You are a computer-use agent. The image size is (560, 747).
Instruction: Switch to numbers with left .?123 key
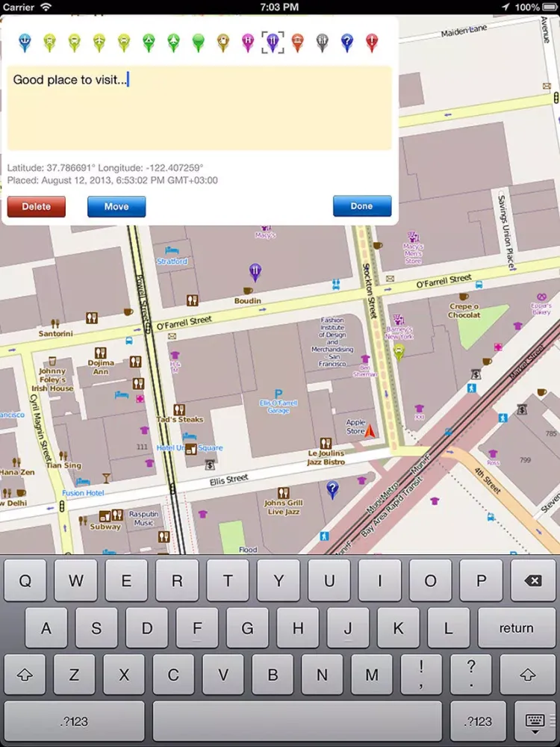point(74,722)
